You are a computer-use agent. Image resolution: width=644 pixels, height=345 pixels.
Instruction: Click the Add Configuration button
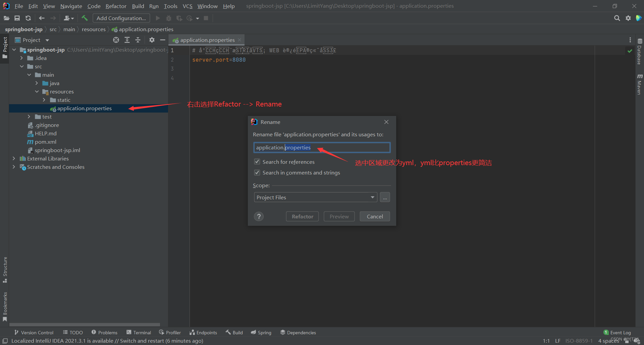click(121, 18)
